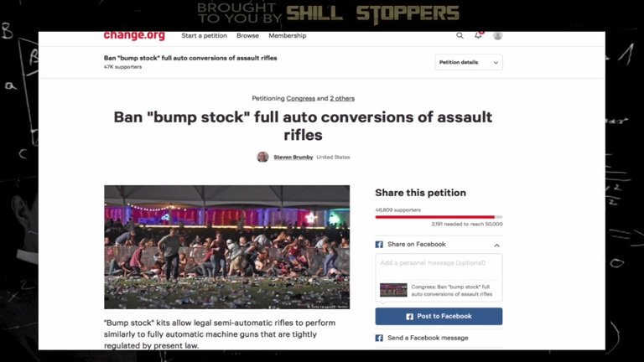This screenshot has width=644, height=362.
Task: Click the Facebook icon beside Share on Facebook
Action: 379,244
